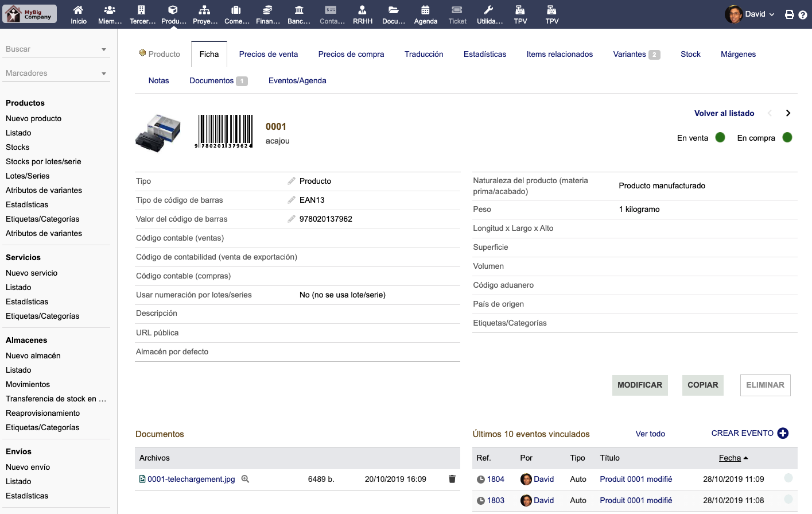Toggle the En venta status indicator
Image resolution: width=812 pixels, height=514 pixels.
point(720,137)
